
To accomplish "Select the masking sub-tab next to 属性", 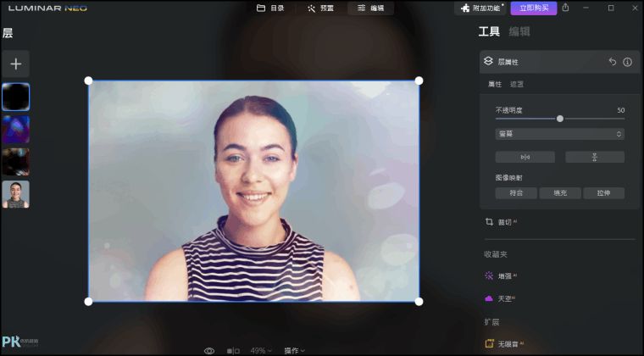I will (517, 84).
